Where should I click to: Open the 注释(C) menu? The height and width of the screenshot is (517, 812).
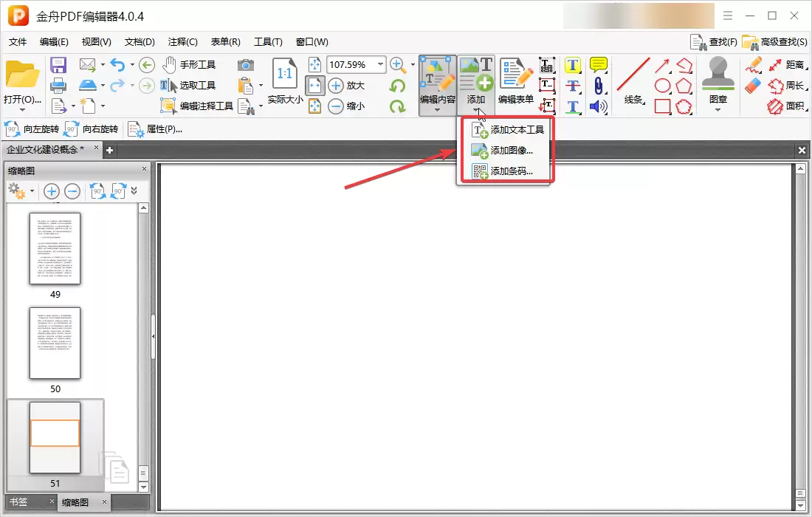tap(182, 42)
